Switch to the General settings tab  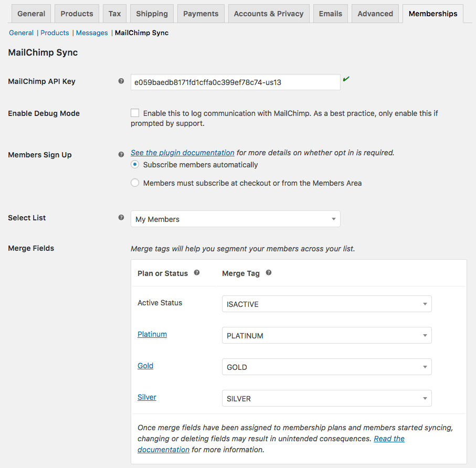click(x=31, y=14)
